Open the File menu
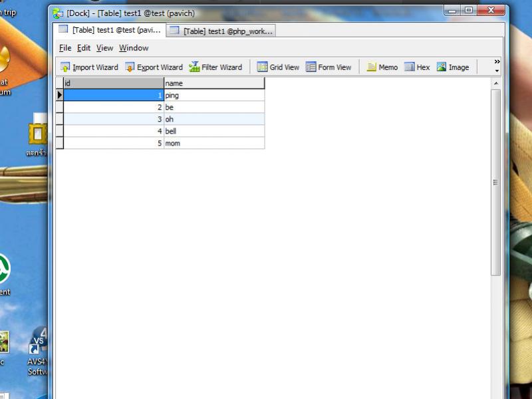The image size is (532, 399). point(65,48)
